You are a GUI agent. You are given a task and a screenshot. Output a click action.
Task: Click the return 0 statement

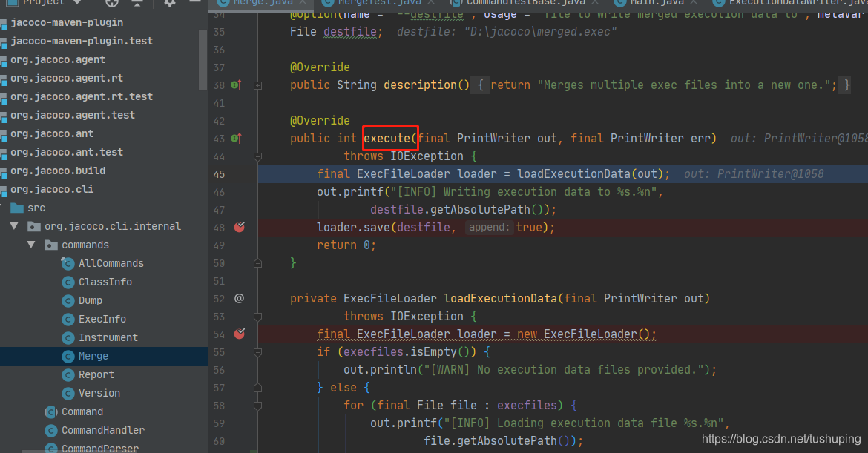346,245
